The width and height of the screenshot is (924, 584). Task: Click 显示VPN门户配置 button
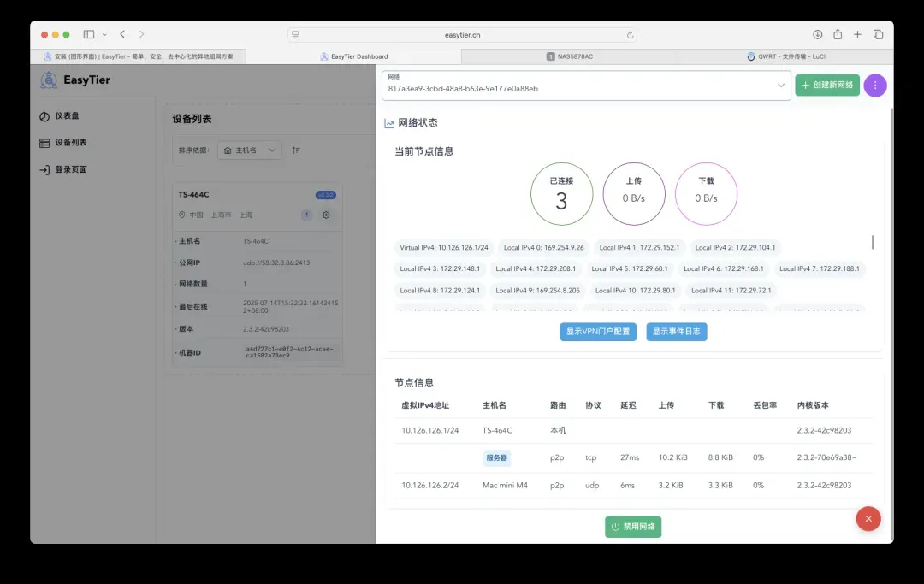pos(598,332)
